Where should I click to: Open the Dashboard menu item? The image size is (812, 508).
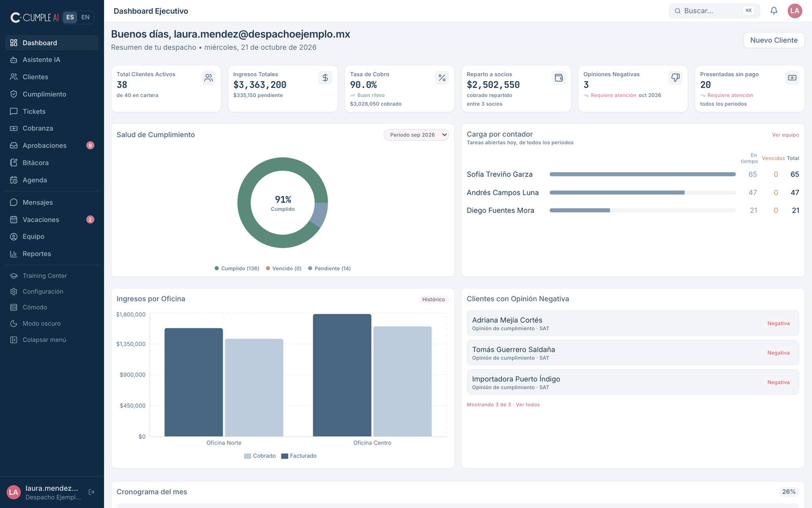(52, 43)
